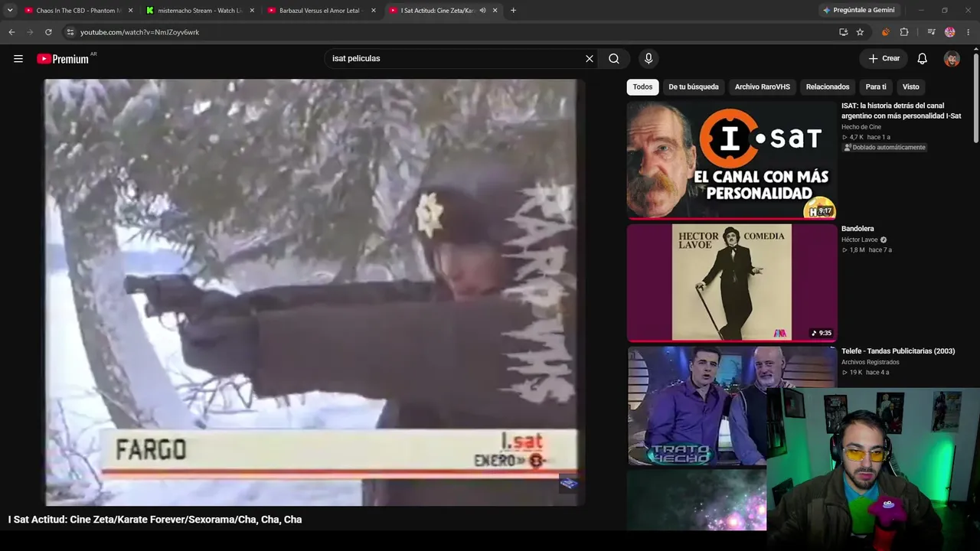Mute the 'I Sat Actitud' tab audio
The height and width of the screenshot is (551, 980).
click(482, 11)
